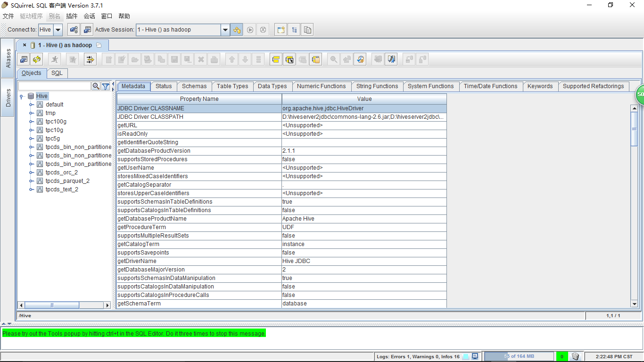Switch to the SQL tab
This screenshot has width=644, height=362.
tap(57, 73)
